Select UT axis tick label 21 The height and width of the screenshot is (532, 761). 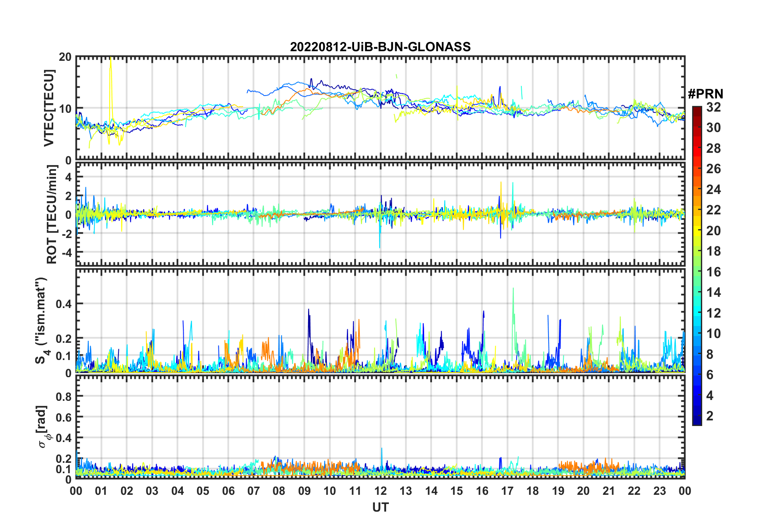pos(609,491)
